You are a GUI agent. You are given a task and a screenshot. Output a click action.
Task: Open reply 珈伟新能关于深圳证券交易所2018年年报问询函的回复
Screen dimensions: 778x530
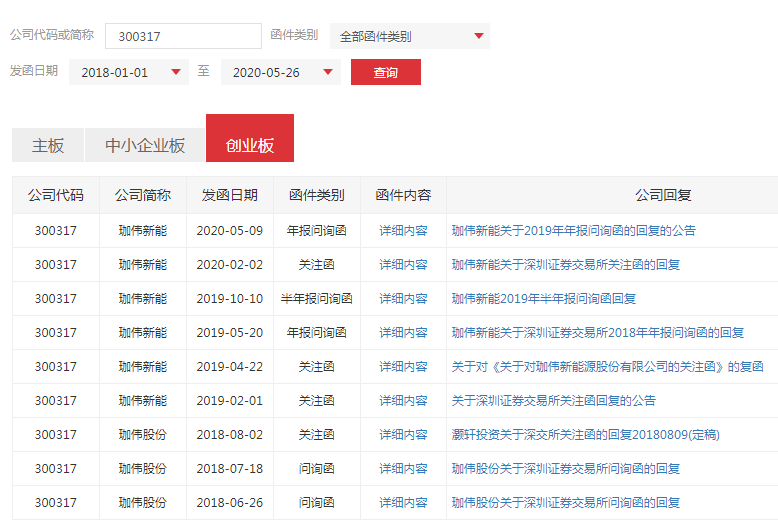(598, 332)
